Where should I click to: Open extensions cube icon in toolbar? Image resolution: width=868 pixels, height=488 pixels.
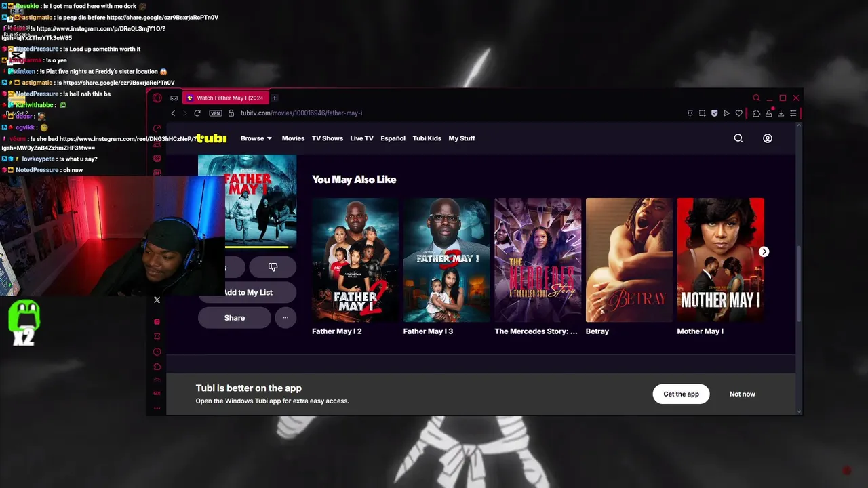click(756, 113)
